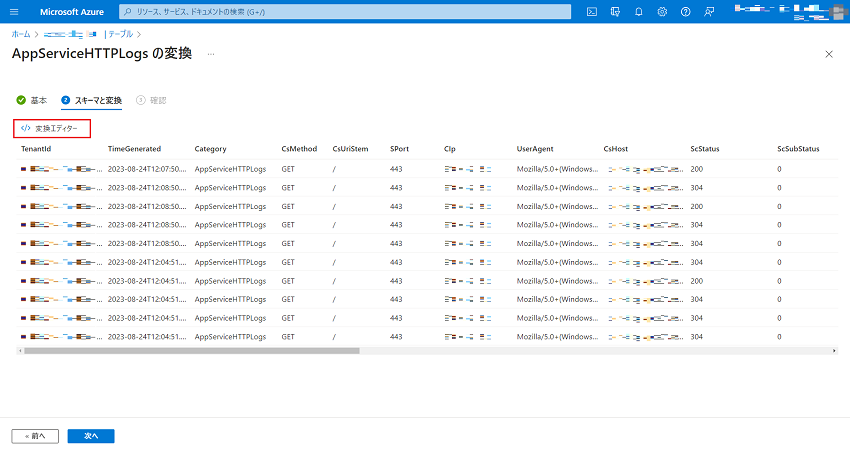
Task: Open the directories and subscriptions filter icon
Action: point(615,11)
